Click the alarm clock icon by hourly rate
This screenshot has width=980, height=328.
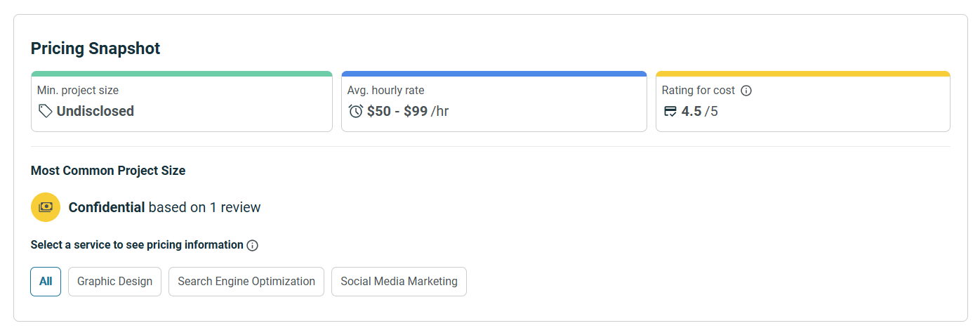(356, 111)
